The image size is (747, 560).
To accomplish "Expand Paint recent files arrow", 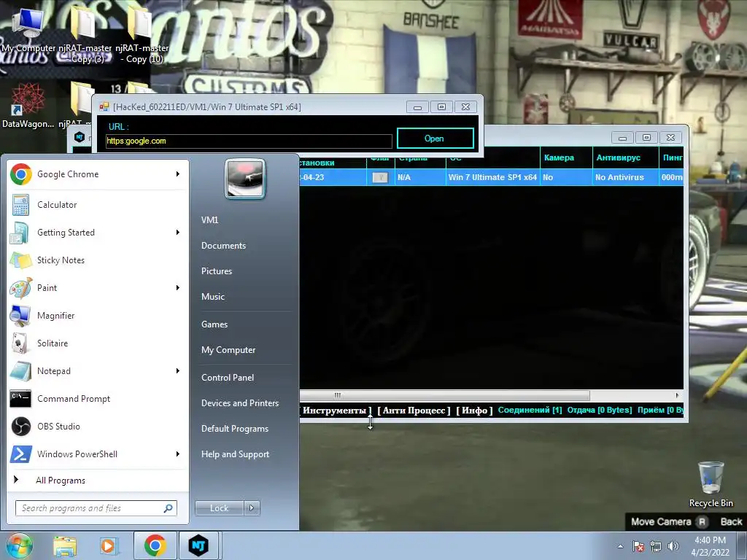I will (x=178, y=287).
